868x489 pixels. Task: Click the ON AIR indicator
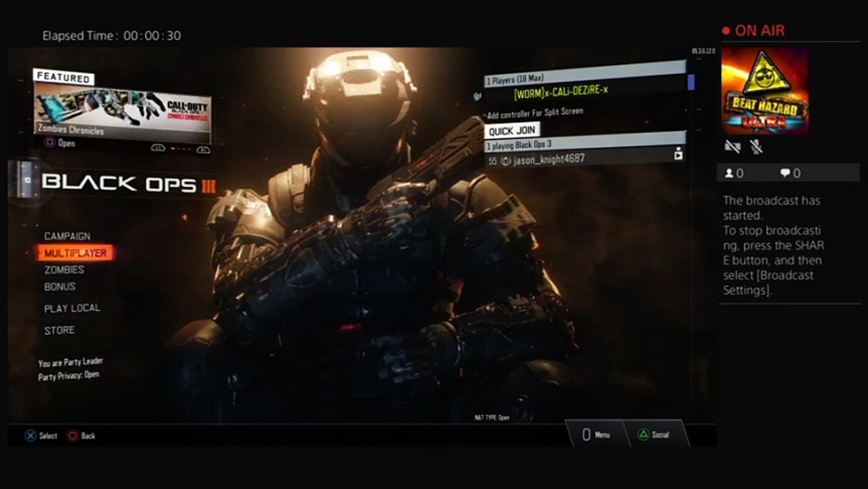[x=753, y=31]
